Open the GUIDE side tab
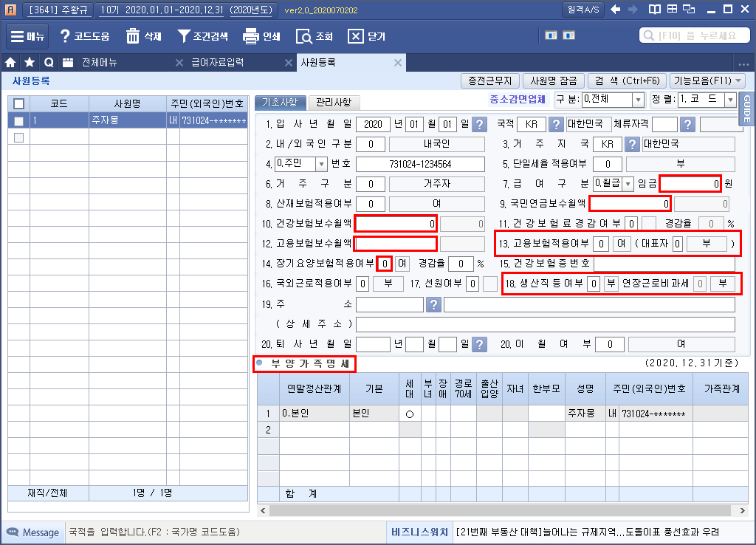Viewport: 756px width, 545px height. pos(747,109)
